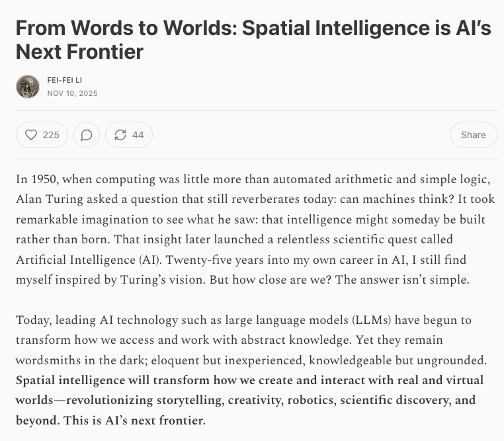Click the 225 likes count
Viewport: 504px width, 441px height.
click(x=51, y=135)
